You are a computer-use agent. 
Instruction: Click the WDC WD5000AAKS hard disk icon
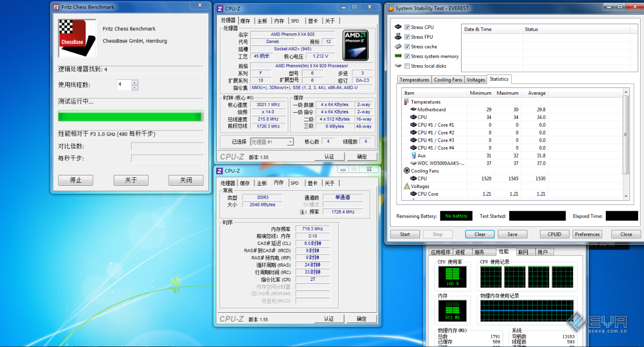click(x=413, y=163)
